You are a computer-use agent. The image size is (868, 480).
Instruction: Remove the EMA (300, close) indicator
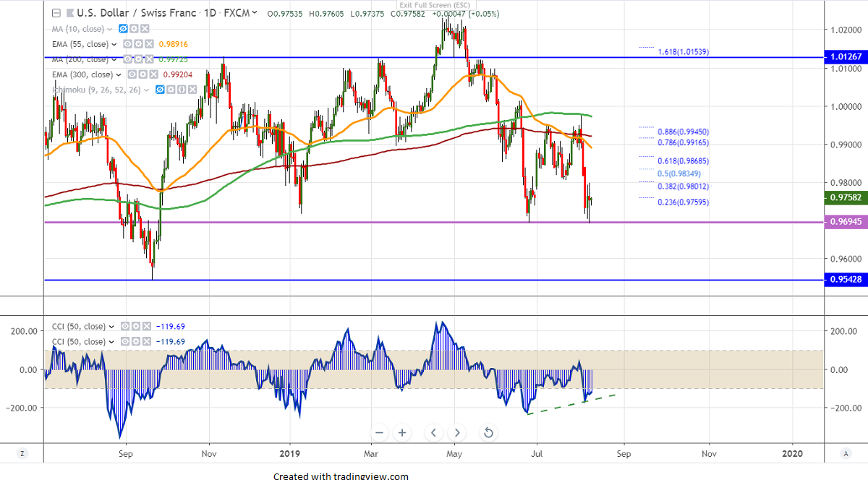click(x=153, y=74)
